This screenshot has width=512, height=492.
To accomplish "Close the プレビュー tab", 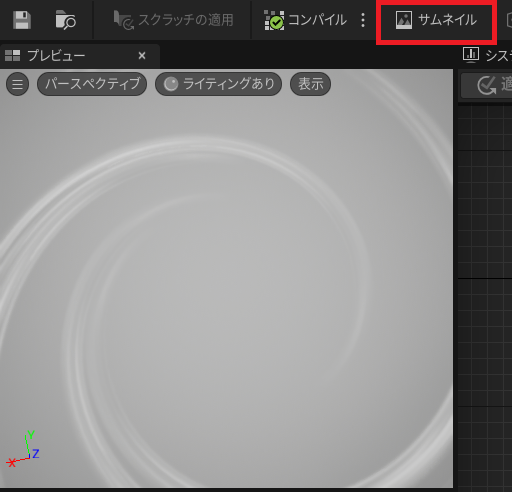I will (142, 56).
